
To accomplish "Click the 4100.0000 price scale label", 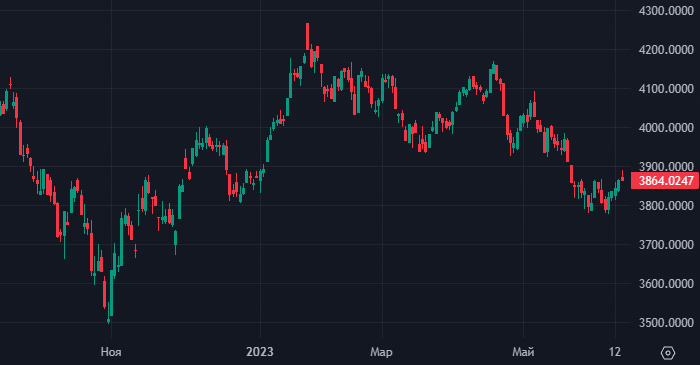I will pyautogui.click(x=666, y=89).
